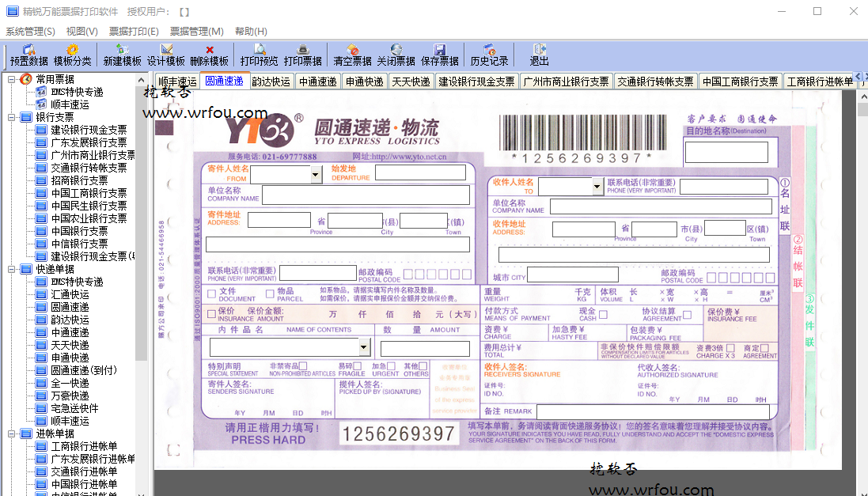The width and height of the screenshot is (868, 496).
Task: Select 顺丰速运 under 常用票据
Action: tap(70, 104)
